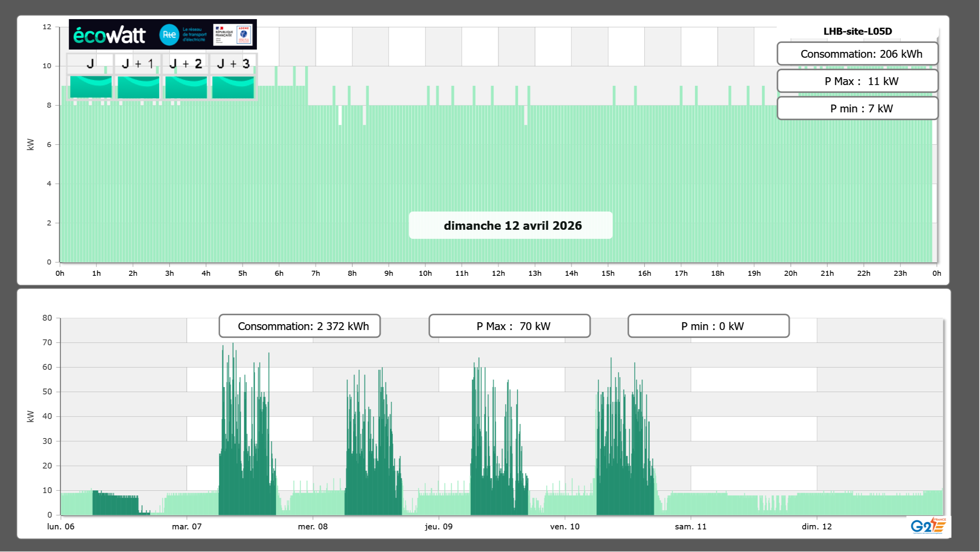The width and height of the screenshot is (980, 552).
Task: Click the Consommation: 2 372 kWh box
Action: [299, 326]
